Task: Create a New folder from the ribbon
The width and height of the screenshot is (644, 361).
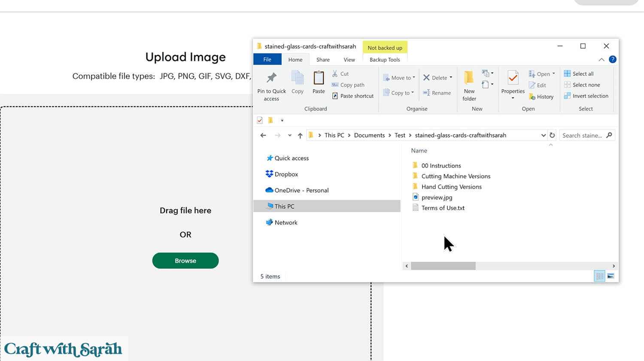Action: 469,78
